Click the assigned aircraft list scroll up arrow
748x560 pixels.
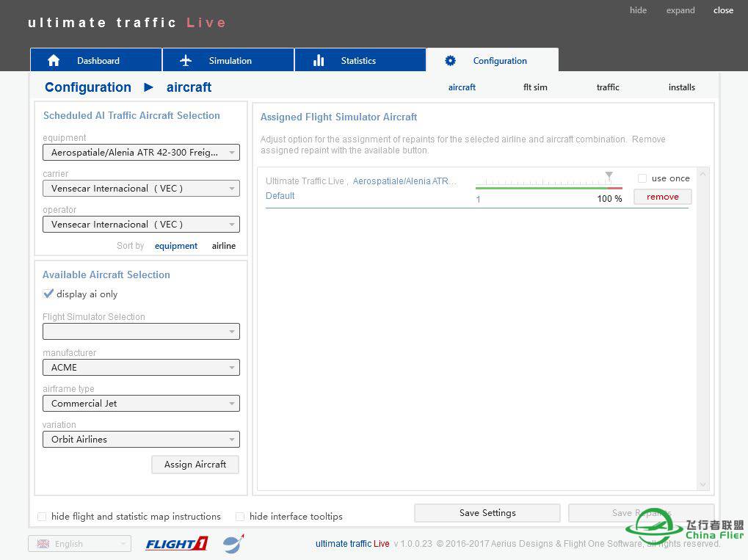702,174
